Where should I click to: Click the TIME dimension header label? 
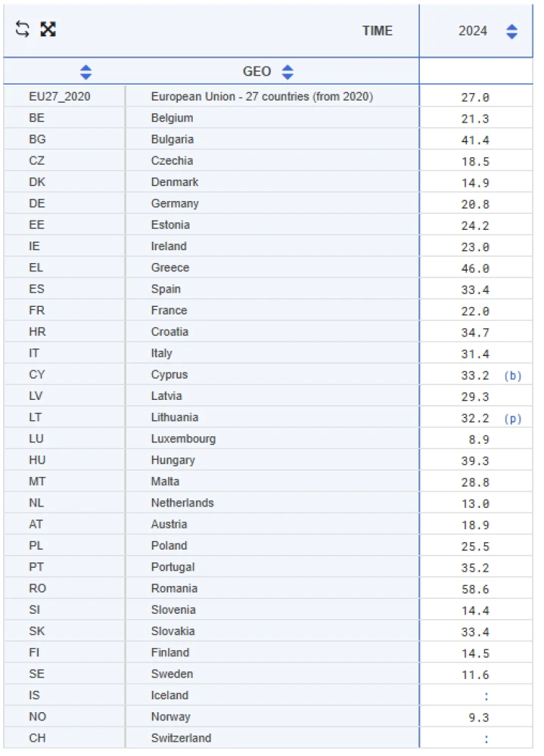point(377,31)
